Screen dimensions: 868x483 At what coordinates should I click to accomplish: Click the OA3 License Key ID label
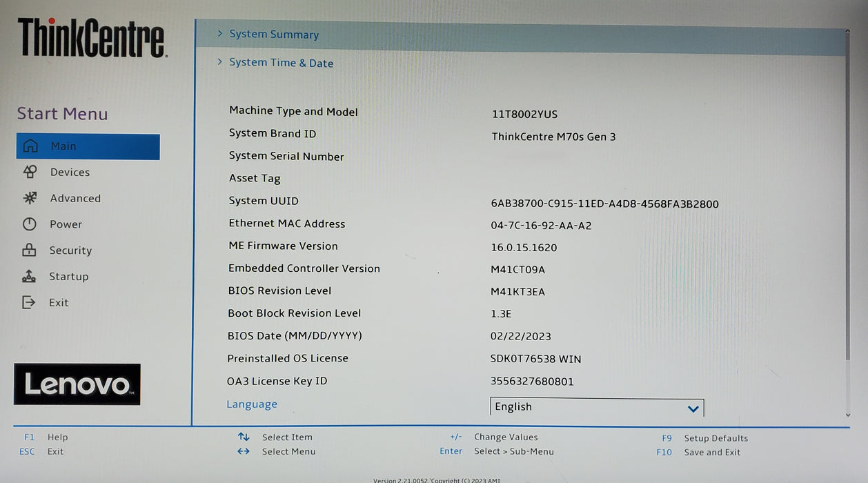277,381
